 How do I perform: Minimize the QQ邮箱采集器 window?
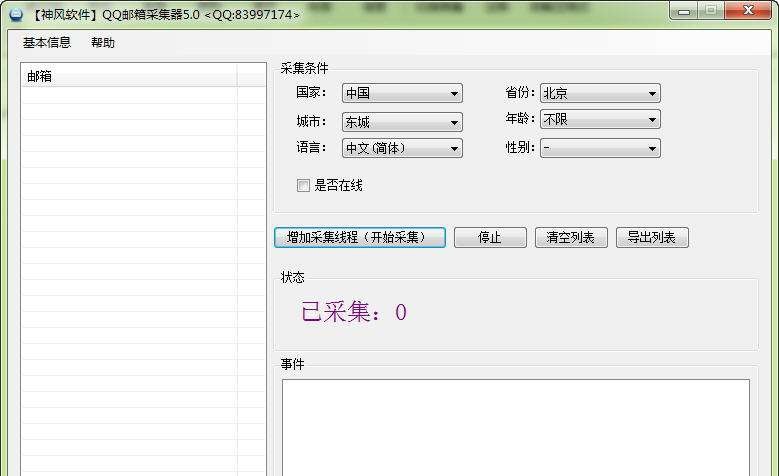click(684, 10)
